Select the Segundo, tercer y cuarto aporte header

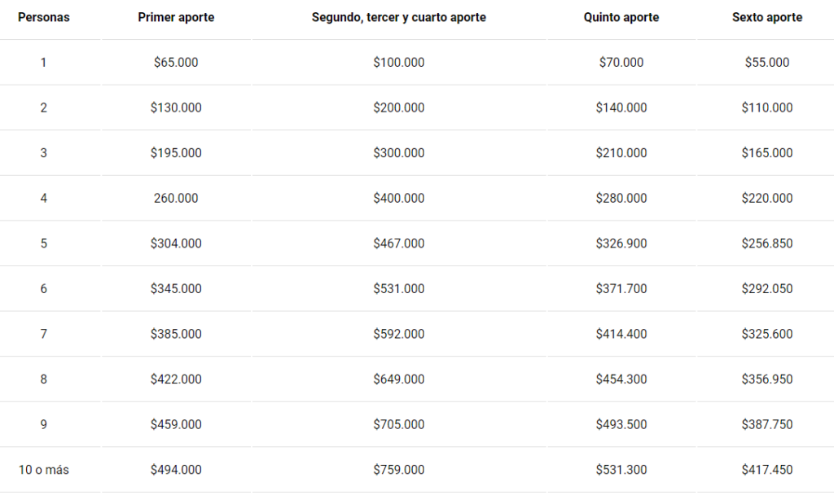click(399, 17)
